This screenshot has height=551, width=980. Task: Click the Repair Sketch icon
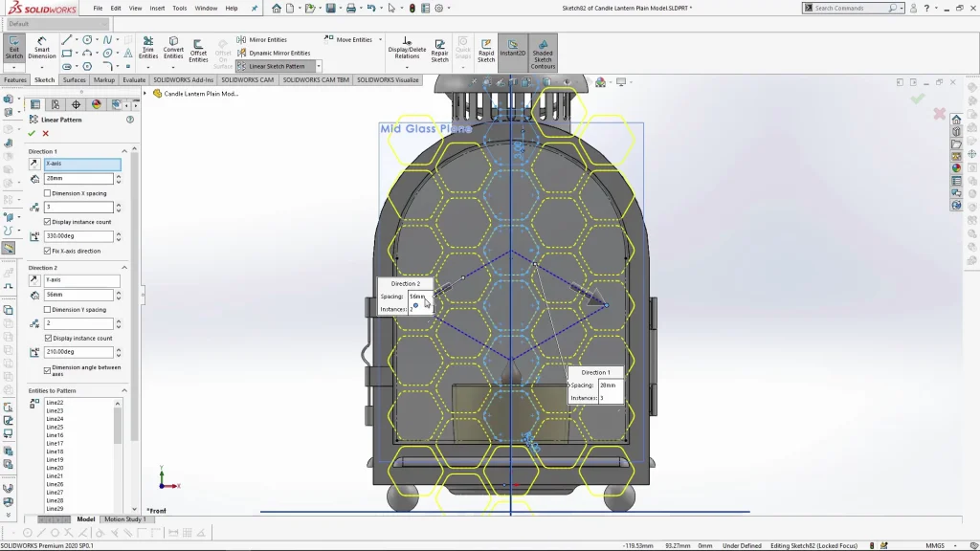point(439,50)
